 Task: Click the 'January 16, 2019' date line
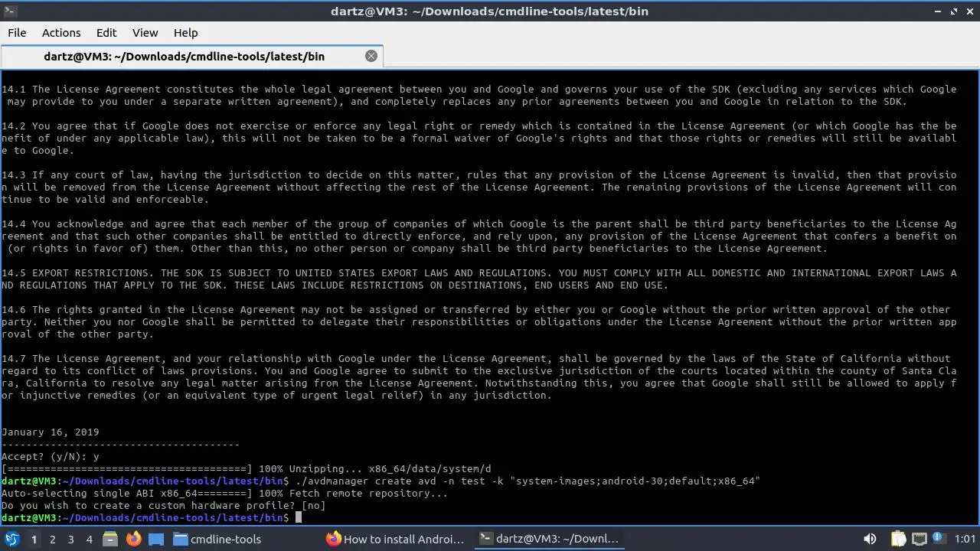(x=51, y=432)
